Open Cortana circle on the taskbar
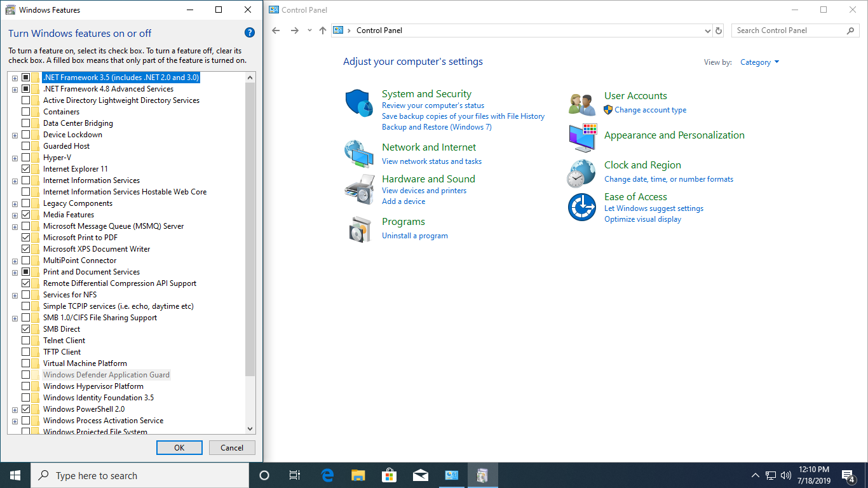The width and height of the screenshot is (868, 488). point(264,475)
